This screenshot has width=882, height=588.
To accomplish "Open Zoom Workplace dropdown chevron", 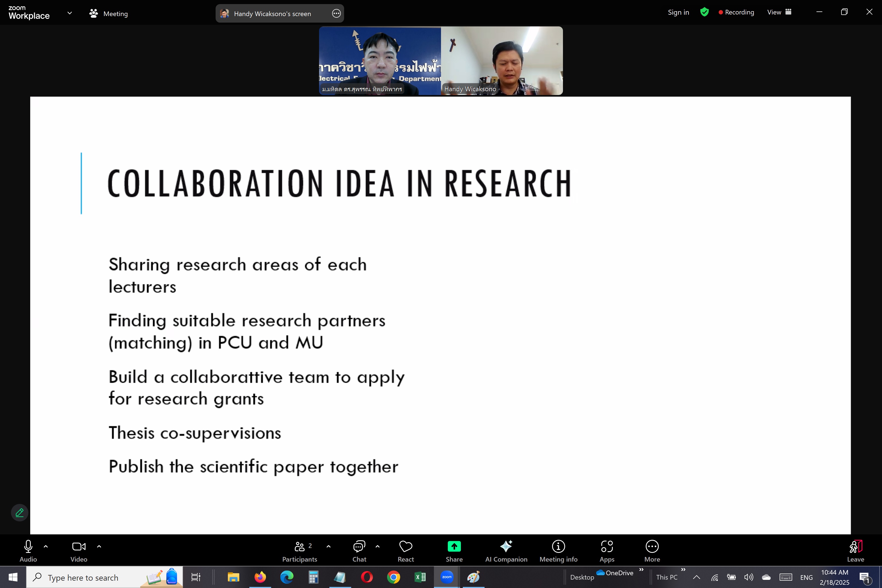I will [69, 13].
